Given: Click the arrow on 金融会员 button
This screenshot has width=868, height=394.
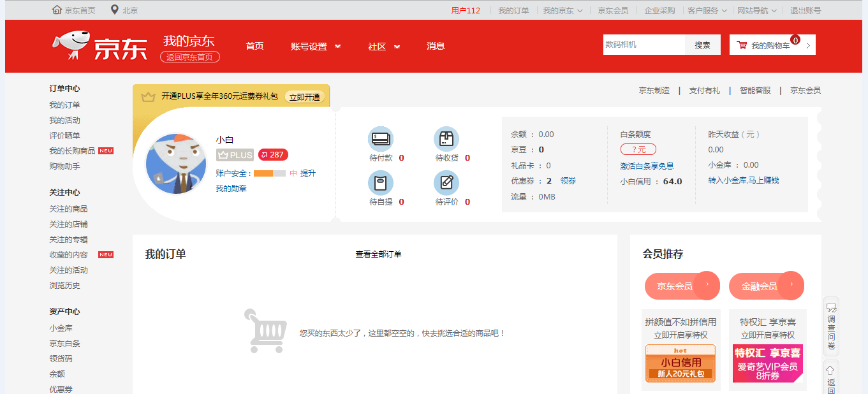Looking at the screenshot, I should 791,285.
